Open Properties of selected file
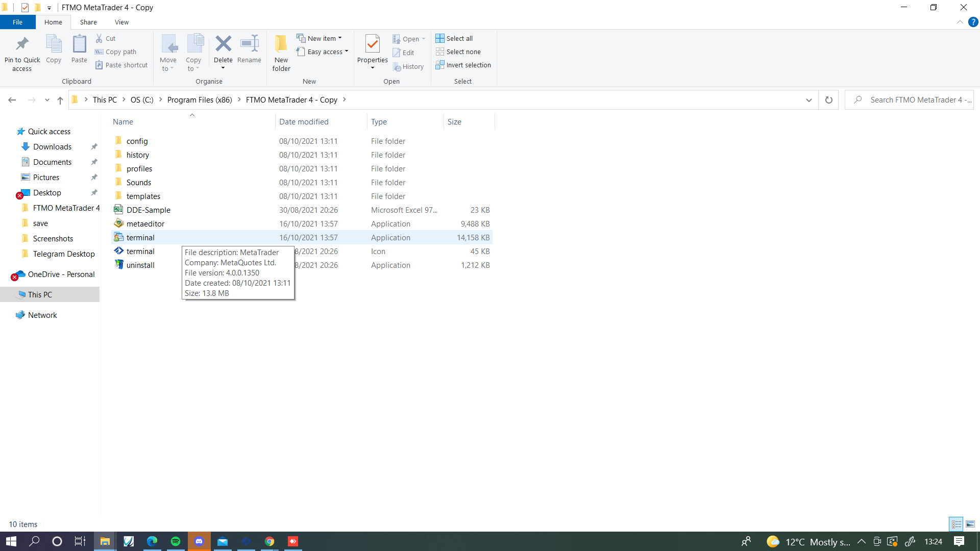980x551 pixels. pos(373,53)
